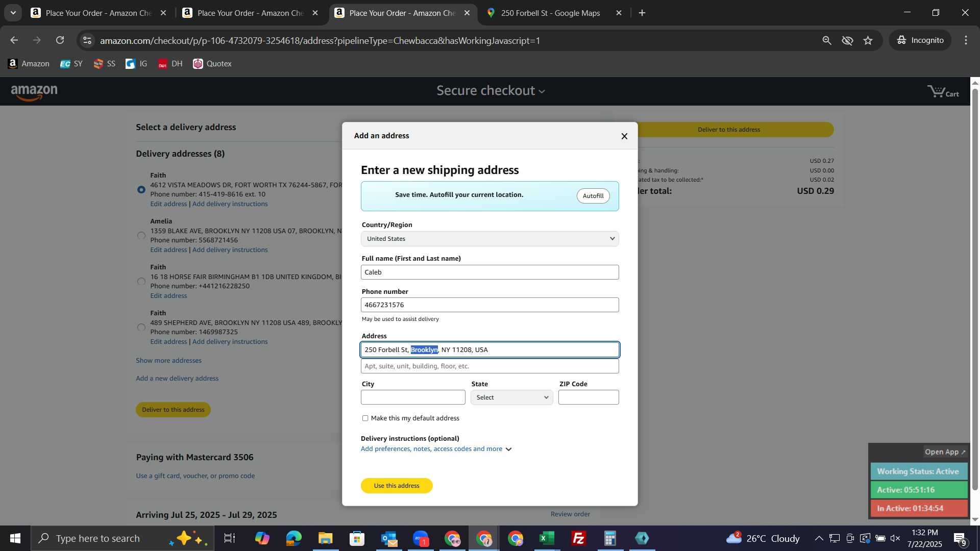This screenshot has width=980, height=551.
Task: Select Faith's Shepherd Ave address radio button
Action: [x=141, y=328]
